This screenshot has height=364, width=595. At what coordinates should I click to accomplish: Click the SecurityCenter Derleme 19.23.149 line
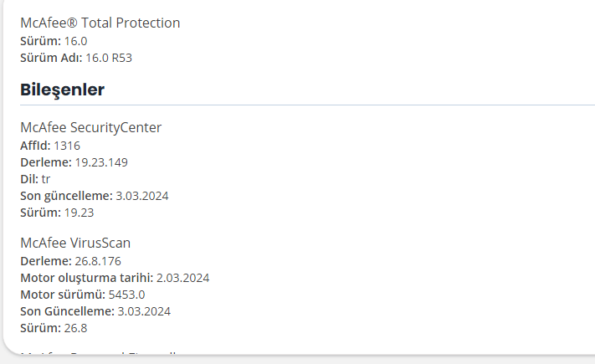tap(74, 162)
